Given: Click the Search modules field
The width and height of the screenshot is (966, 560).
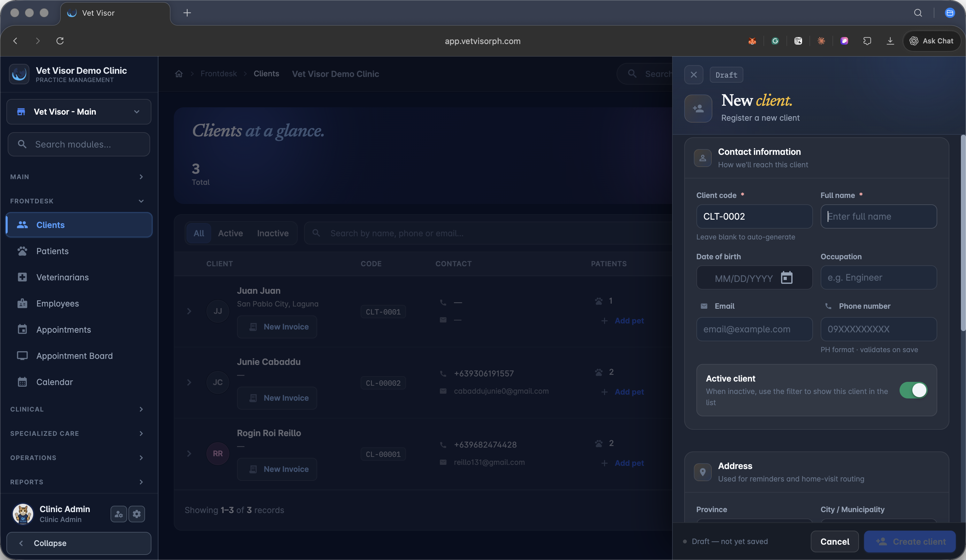Looking at the screenshot, I should (x=79, y=144).
